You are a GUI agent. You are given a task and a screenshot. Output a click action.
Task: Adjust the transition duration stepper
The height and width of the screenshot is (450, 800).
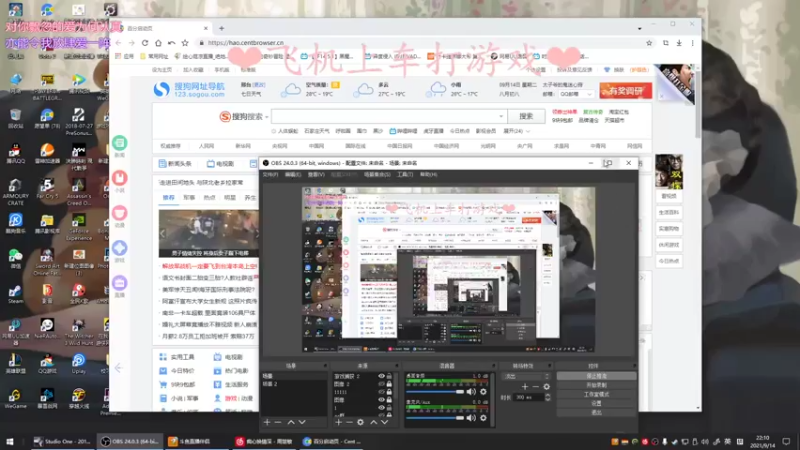point(547,397)
